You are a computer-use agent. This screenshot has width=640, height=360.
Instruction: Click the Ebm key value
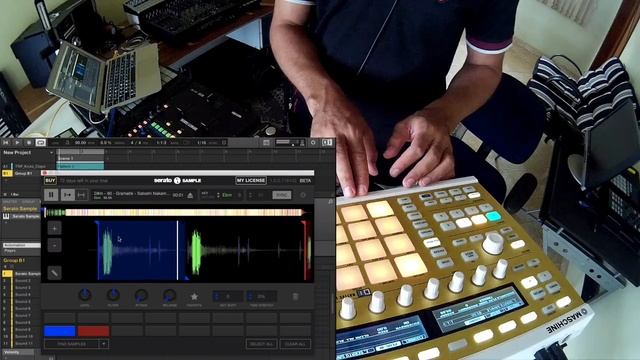227,195
